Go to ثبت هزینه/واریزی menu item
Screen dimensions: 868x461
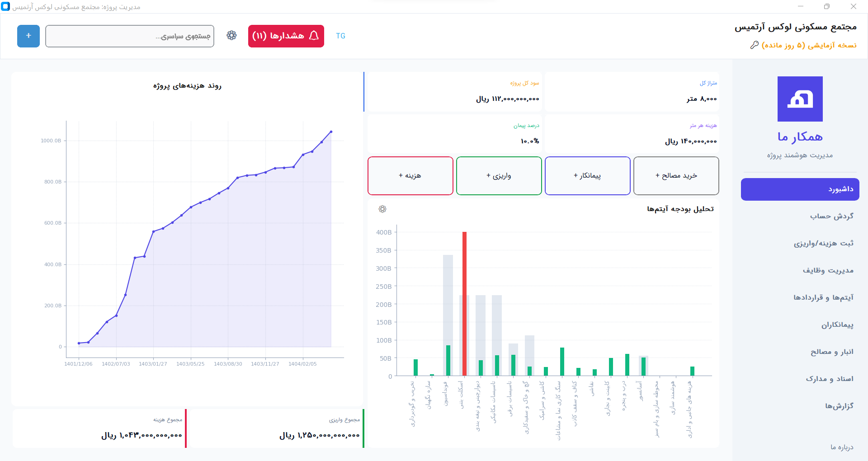point(823,244)
